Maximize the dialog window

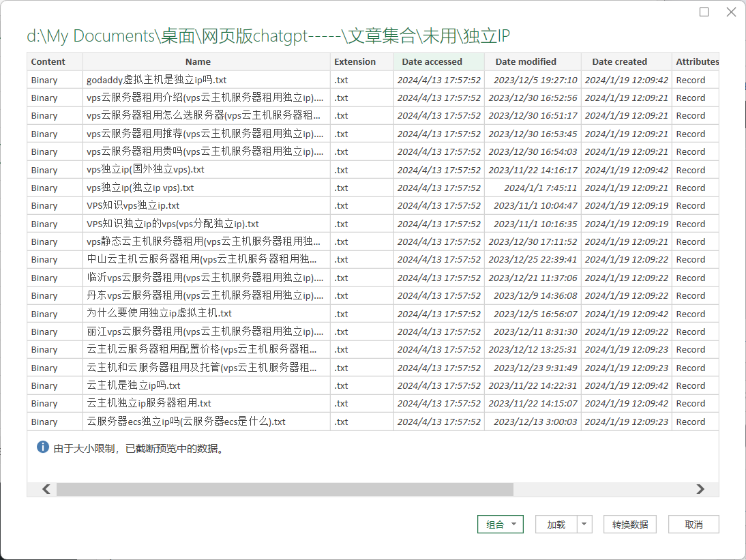coord(704,12)
